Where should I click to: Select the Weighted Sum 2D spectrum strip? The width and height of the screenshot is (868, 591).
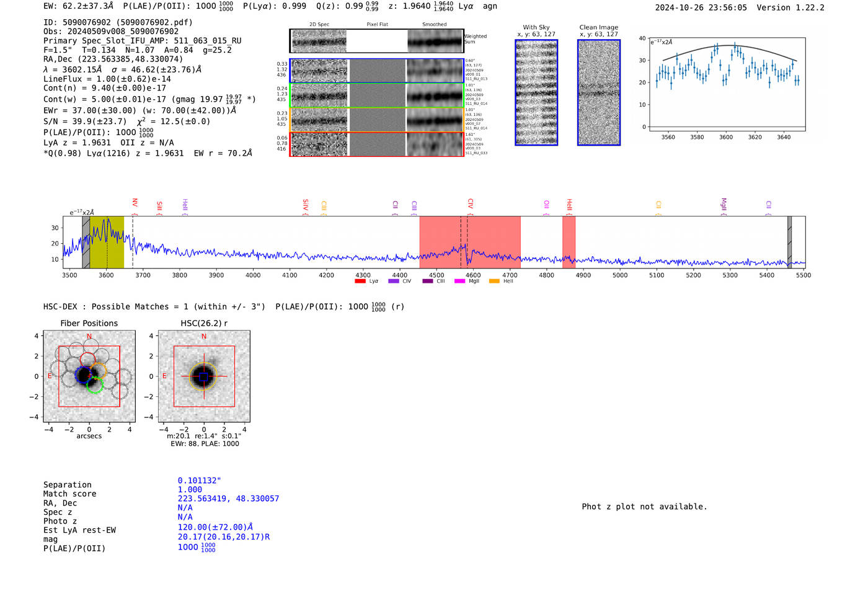coord(377,41)
